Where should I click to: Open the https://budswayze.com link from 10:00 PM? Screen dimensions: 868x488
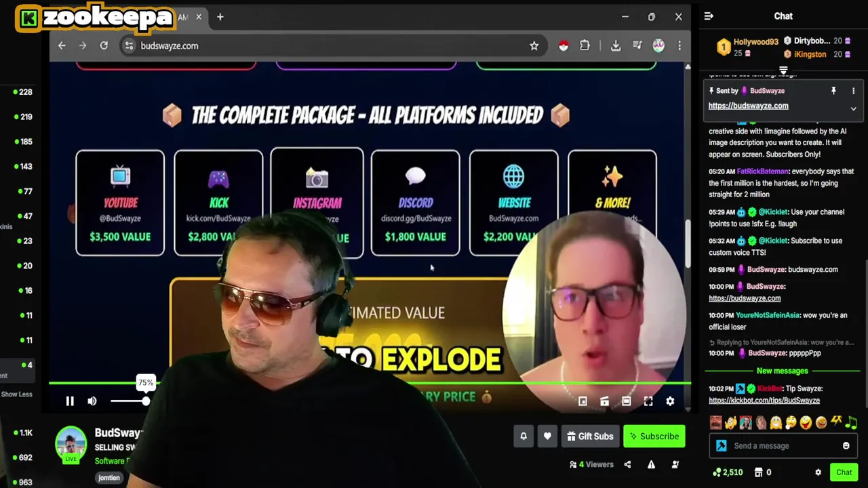tap(745, 298)
